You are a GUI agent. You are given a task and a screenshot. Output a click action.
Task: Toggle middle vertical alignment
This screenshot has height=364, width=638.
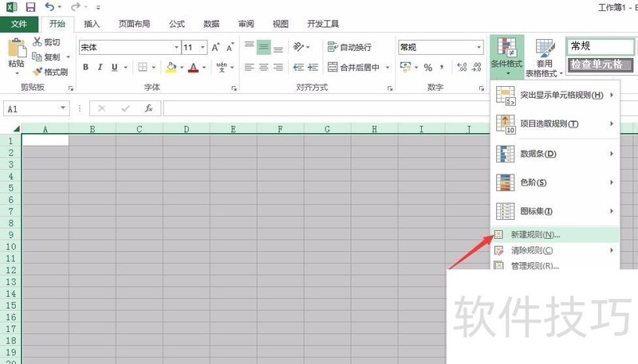[264, 47]
